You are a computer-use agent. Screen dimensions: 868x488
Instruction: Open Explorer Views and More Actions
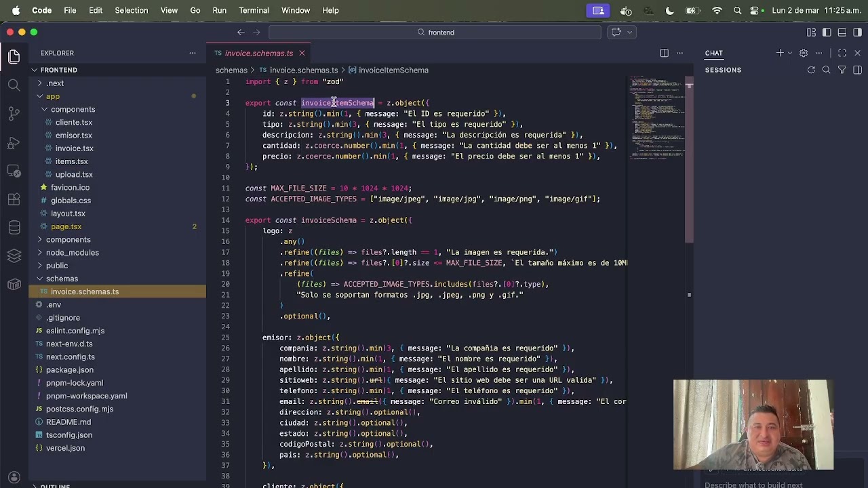pos(193,53)
